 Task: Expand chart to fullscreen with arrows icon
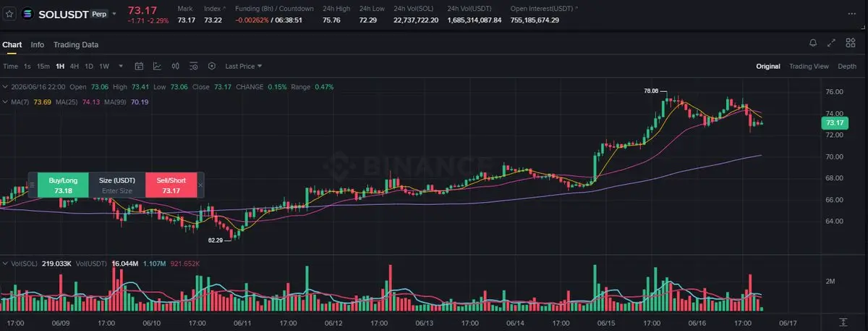click(x=832, y=43)
